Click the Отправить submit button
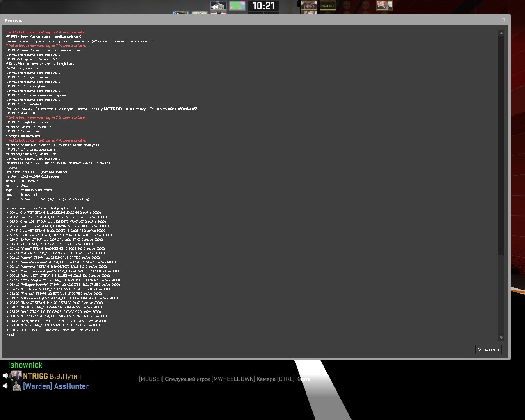Screen dimensions: 525x420 pos(488,349)
